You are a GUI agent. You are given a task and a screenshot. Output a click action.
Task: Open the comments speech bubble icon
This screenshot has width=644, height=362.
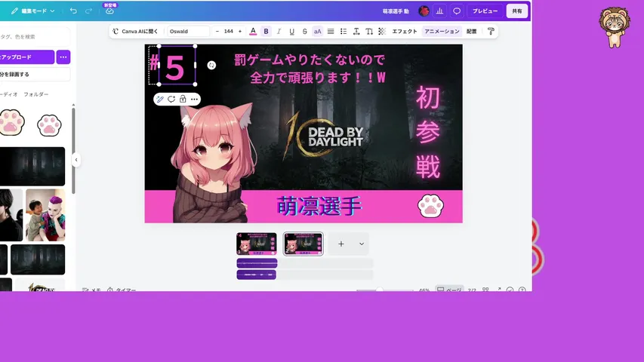coord(457,11)
